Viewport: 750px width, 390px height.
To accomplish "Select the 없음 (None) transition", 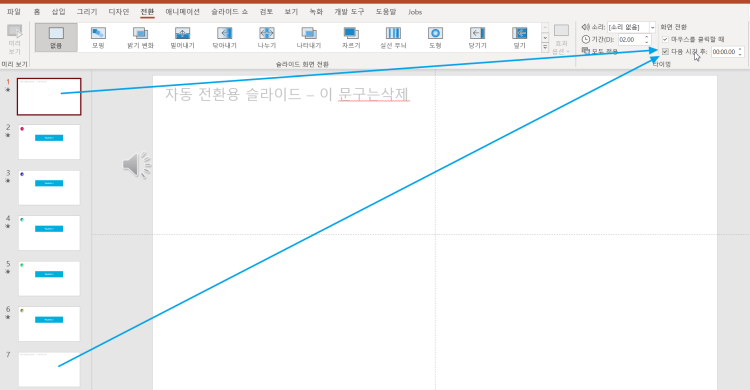I will click(56, 37).
